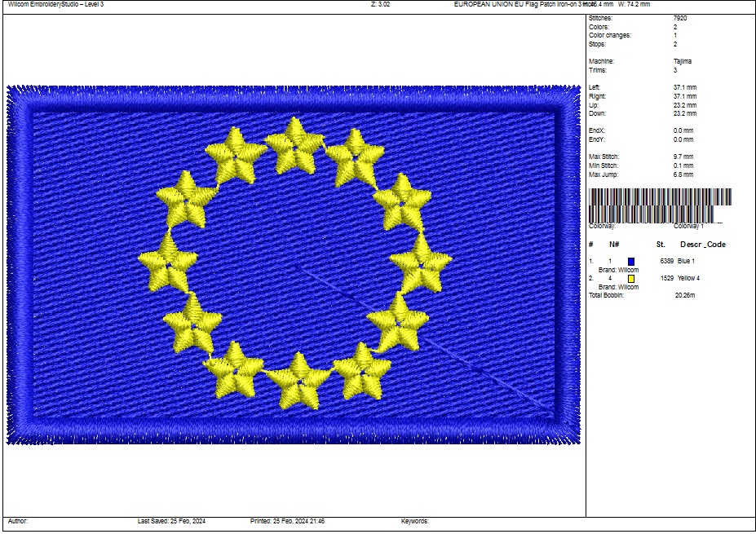Select the topmost yellow star in the ring
Viewport: 756px width, 534px height.
pos(295,146)
